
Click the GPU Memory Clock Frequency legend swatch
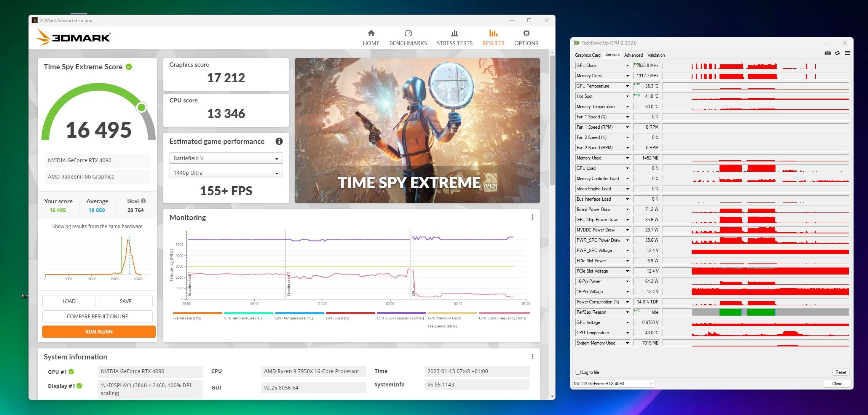tap(452, 313)
